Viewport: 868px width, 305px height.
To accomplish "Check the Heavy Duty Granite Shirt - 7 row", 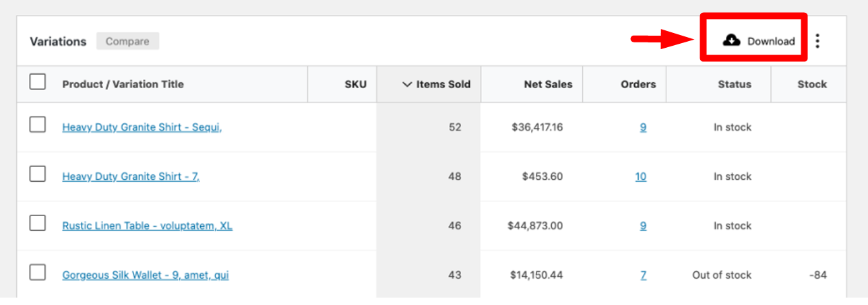I will [x=38, y=174].
